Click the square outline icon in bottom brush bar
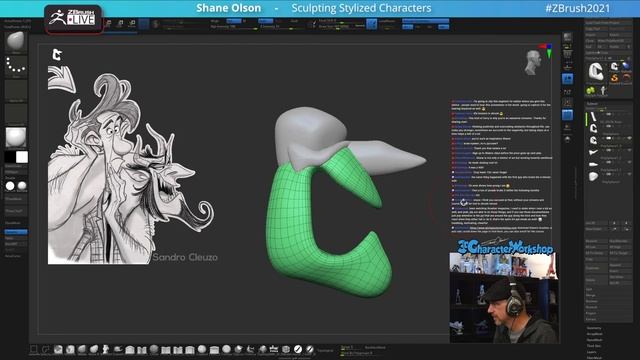Viewport: 640px width, 360px height. 34,349
